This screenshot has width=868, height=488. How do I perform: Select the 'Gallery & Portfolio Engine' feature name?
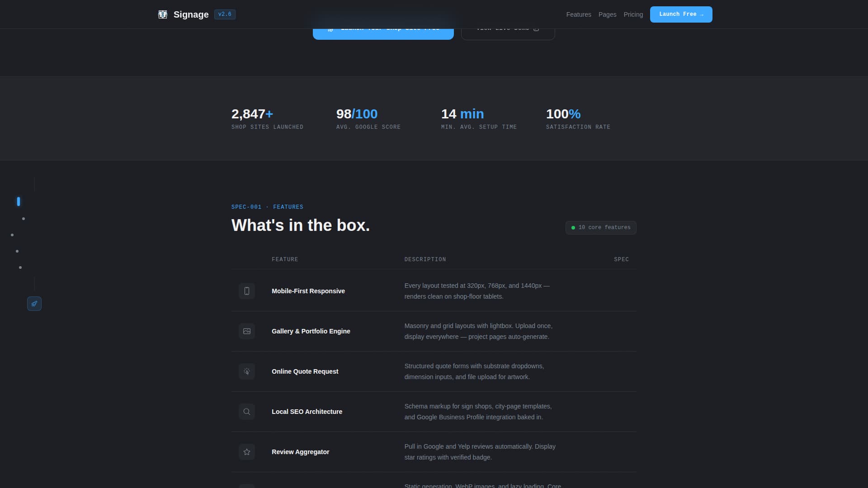[311, 331]
